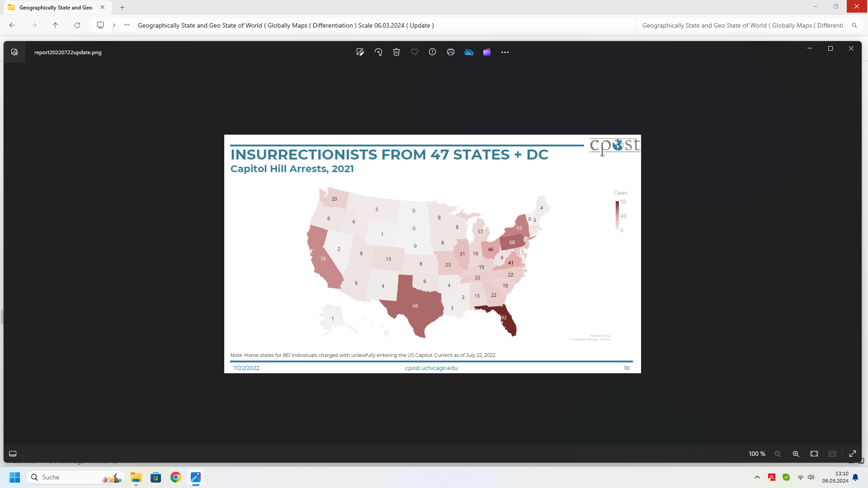Click the red antivirus tray icon
The image size is (868, 488).
772,477
